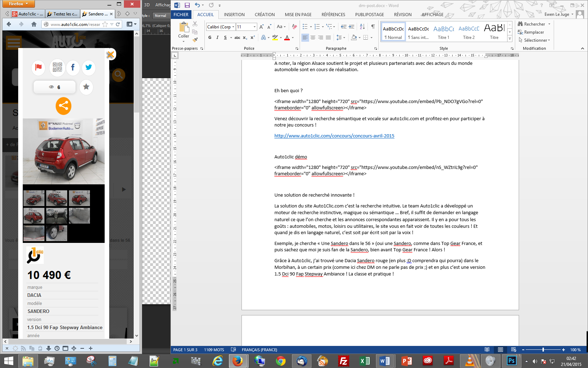Apply the Sans interligne style
The image size is (588, 368).
point(418,32)
